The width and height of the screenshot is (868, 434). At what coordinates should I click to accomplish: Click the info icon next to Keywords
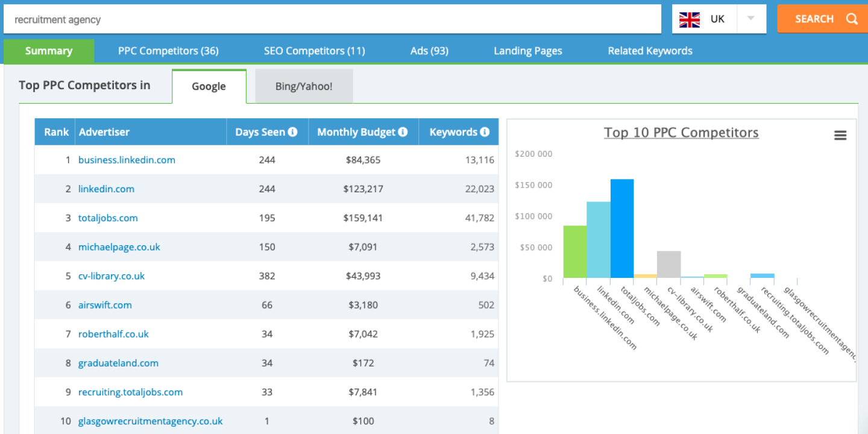click(x=485, y=132)
